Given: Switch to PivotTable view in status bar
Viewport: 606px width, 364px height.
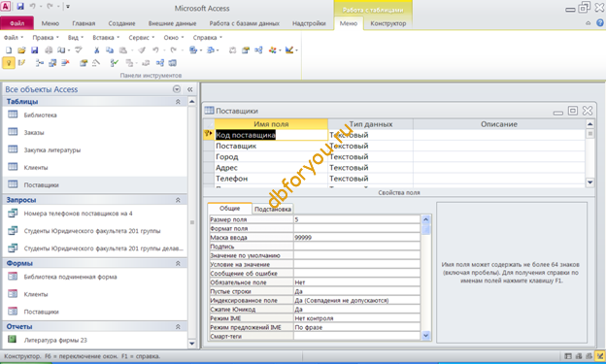Looking at the screenshot, I should [579, 356].
